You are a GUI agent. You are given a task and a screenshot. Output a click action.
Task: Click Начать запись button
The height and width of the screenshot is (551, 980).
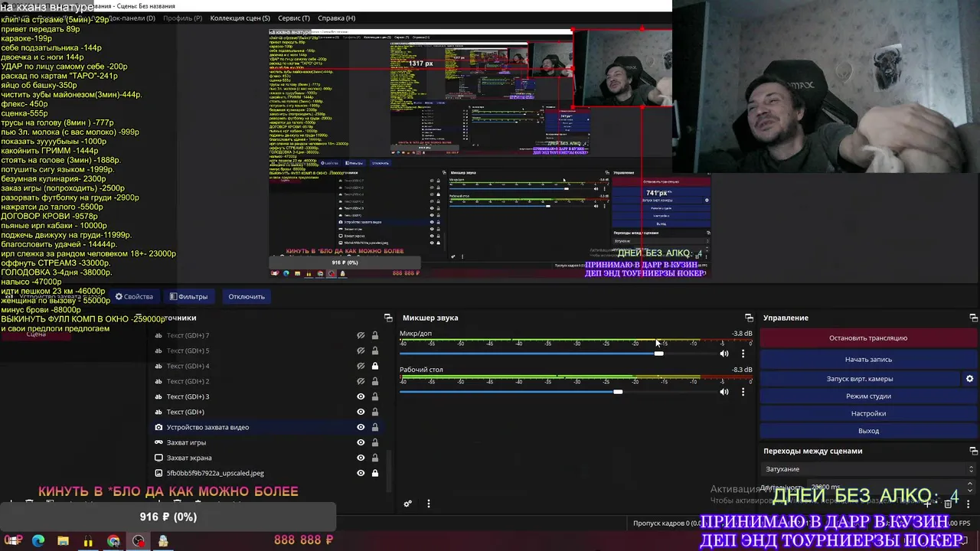coord(868,359)
